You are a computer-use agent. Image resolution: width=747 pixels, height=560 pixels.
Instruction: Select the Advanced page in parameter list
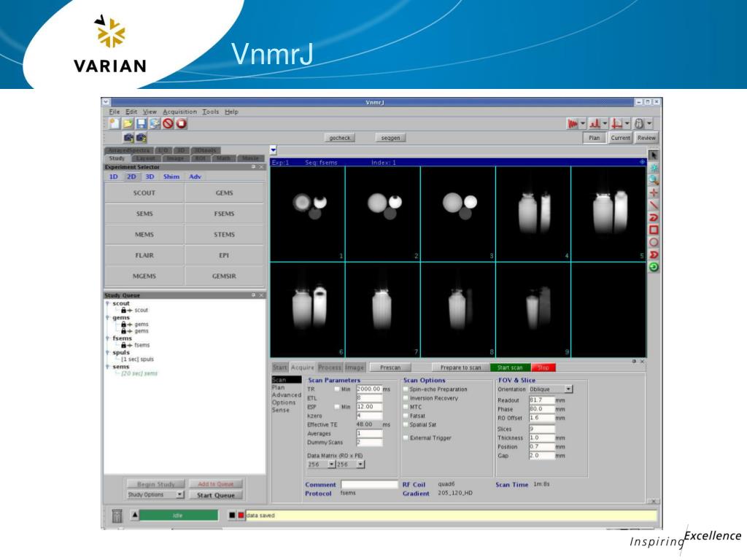[286, 394]
